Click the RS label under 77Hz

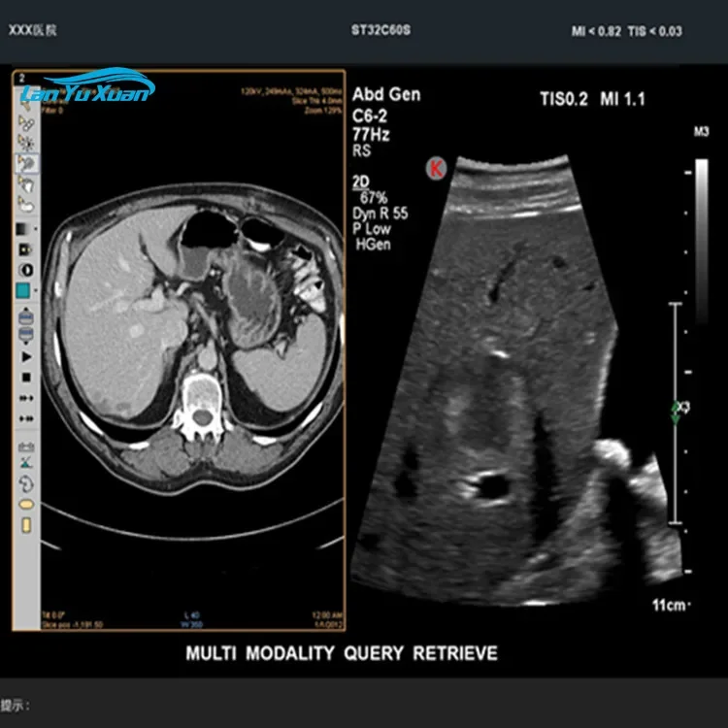coord(362,150)
